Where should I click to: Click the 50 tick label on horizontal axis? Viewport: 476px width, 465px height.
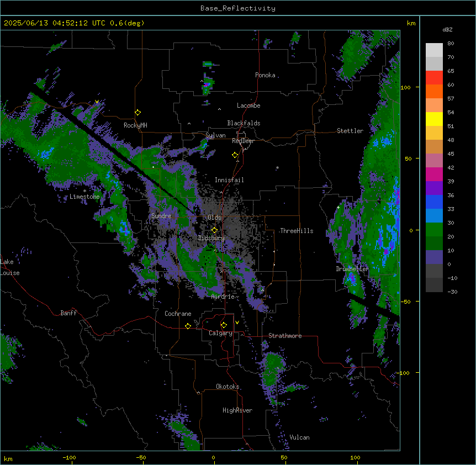pyautogui.click(x=284, y=457)
